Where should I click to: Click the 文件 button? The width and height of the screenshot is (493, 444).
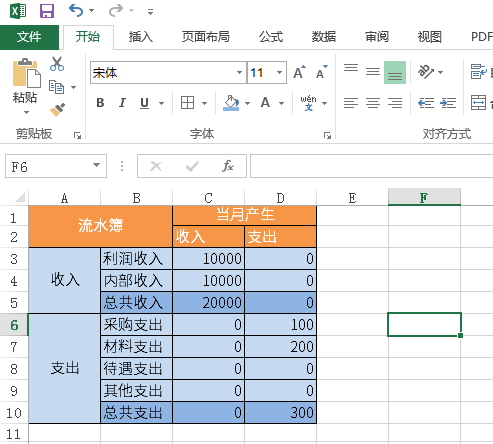[29, 37]
